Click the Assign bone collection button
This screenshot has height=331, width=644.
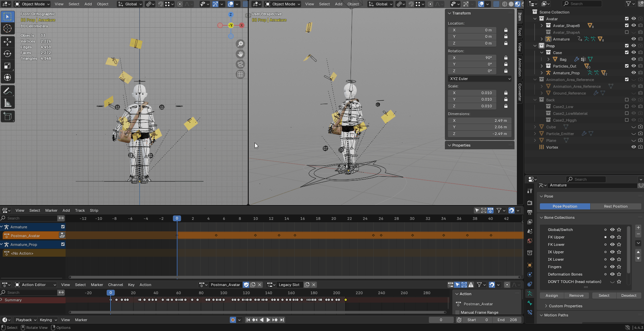[551, 296]
